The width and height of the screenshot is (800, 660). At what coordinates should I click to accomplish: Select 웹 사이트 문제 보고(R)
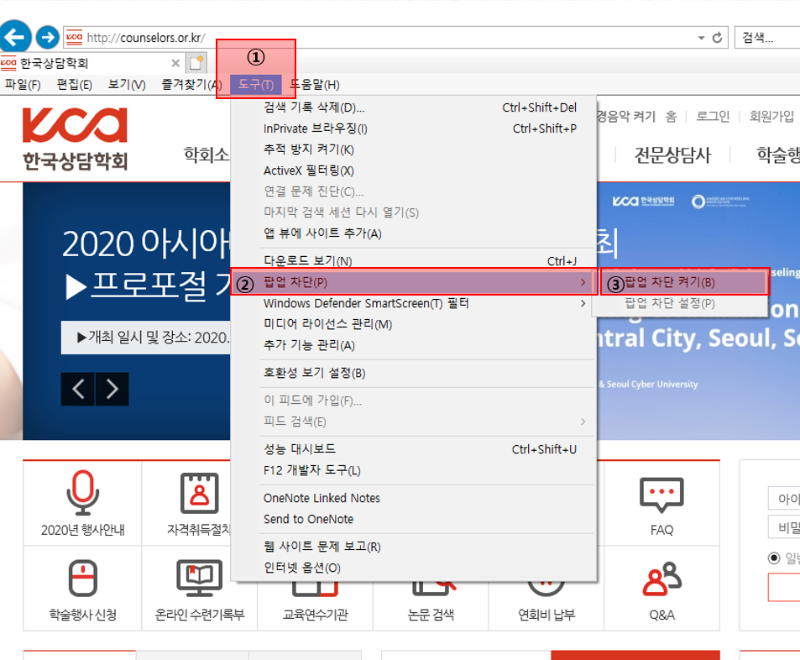point(413,546)
